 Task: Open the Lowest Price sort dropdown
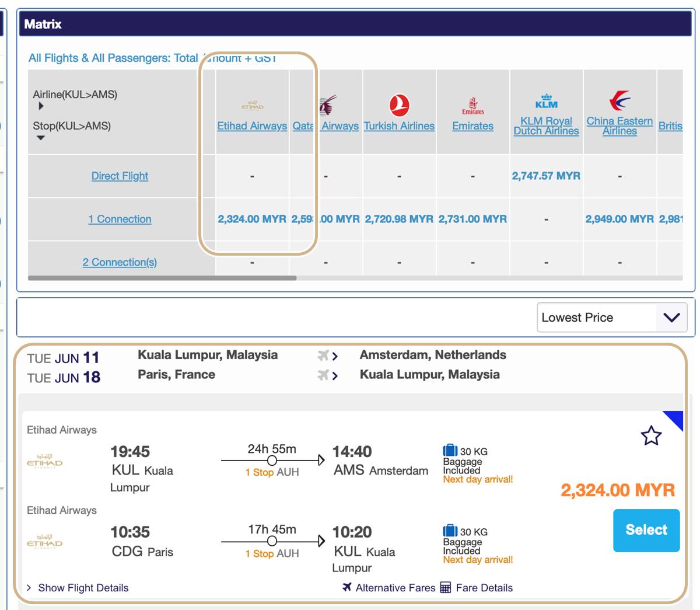611,318
